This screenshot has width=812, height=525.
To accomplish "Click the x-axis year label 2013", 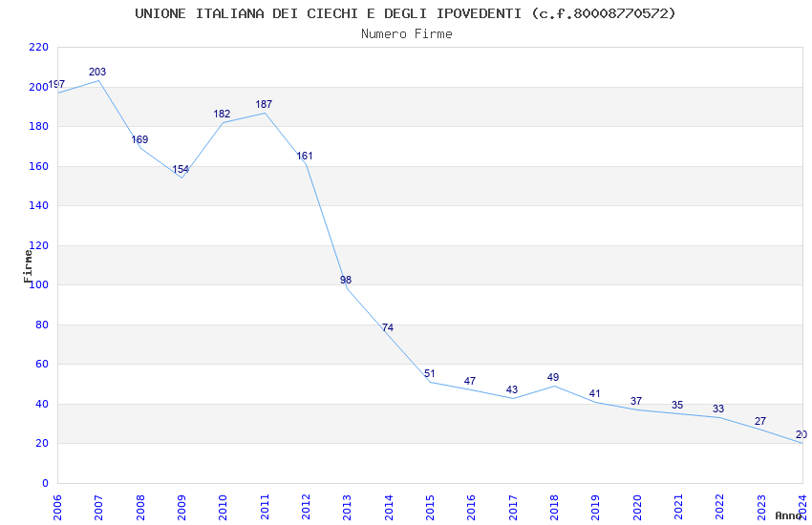I will pos(347,508).
